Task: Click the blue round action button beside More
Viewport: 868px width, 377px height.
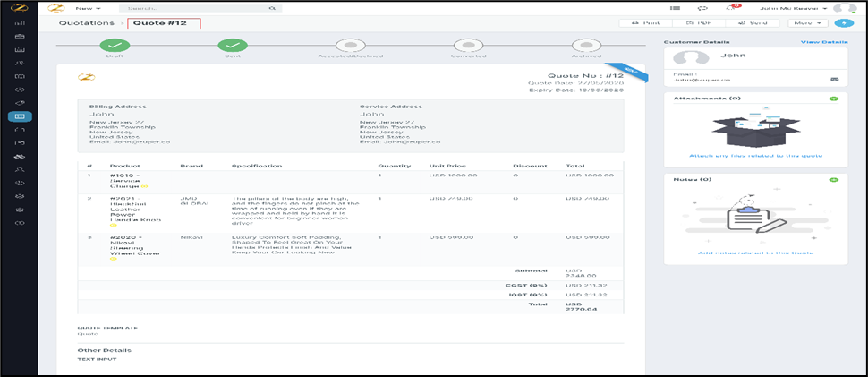Action: (x=843, y=22)
